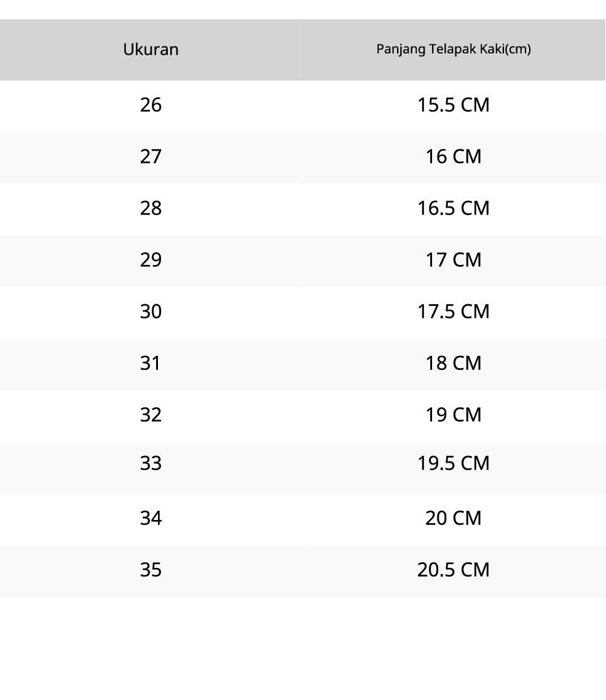Image resolution: width=606 pixels, height=700 pixels.
Task: Choose size 34 cell
Action: tap(151, 518)
